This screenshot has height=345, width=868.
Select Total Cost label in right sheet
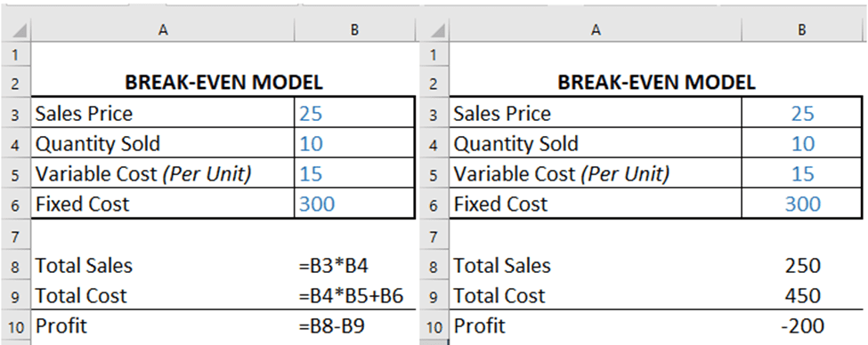click(x=499, y=296)
